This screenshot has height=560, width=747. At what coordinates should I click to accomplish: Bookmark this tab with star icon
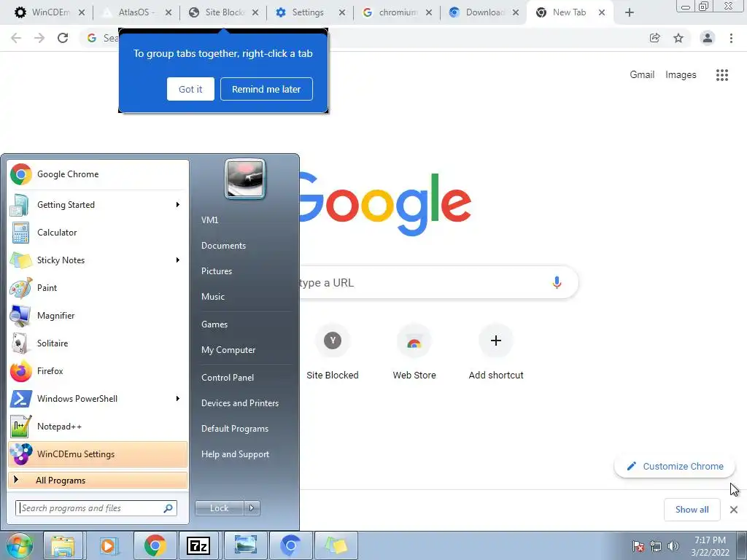(x=678, y=38)
